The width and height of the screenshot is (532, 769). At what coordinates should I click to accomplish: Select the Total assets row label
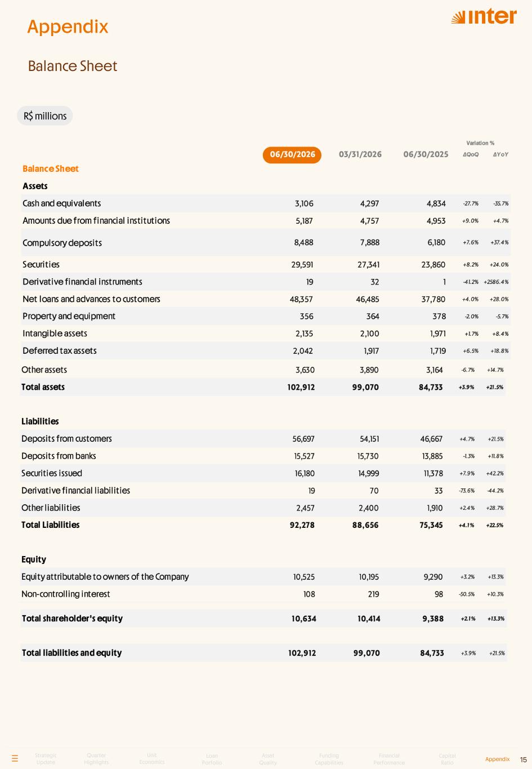[43, 387]
